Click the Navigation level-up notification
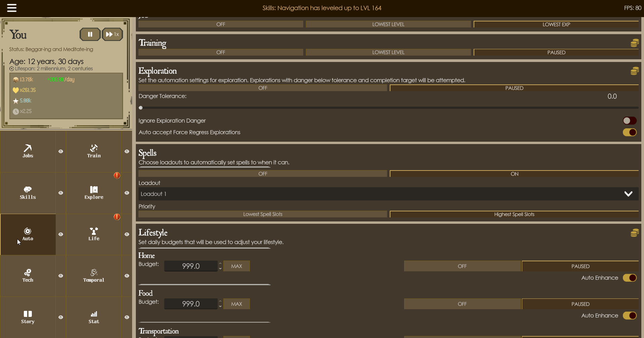 click(322, 8)
